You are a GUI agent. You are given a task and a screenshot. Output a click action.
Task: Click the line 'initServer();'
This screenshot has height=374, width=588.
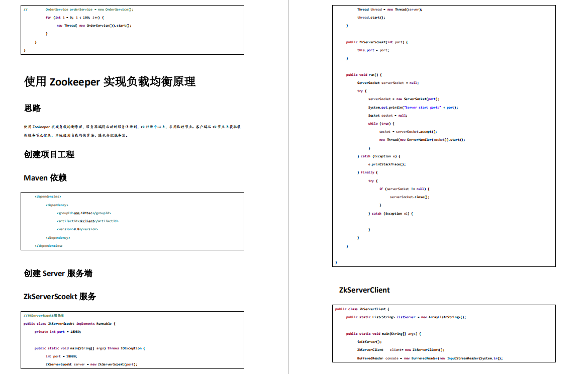pos(369,342)
